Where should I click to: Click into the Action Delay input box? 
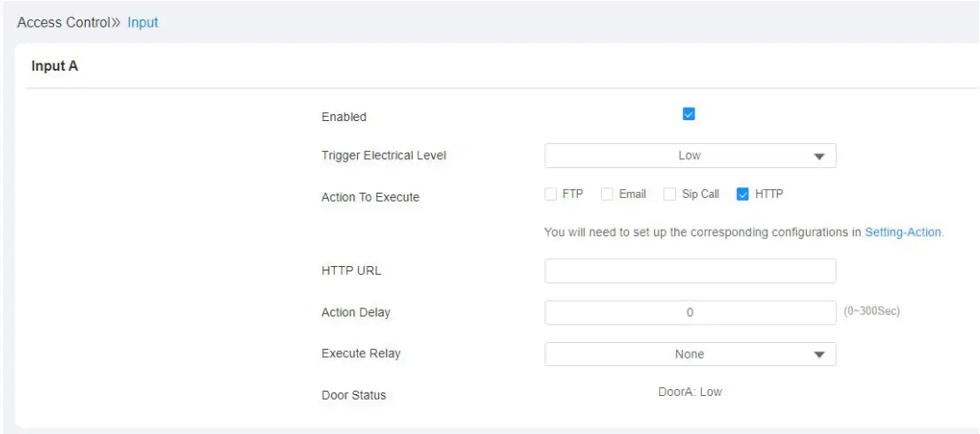click(x=689, y=313)
